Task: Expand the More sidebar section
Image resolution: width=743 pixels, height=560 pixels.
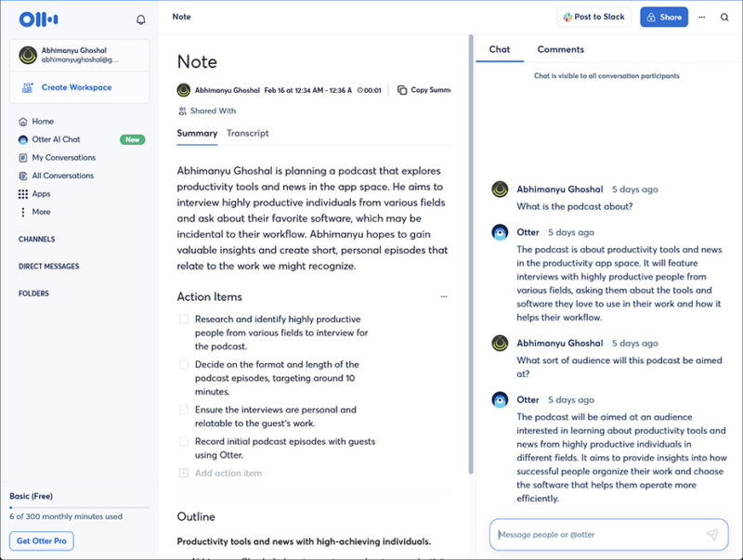Action: click(x=41, y=212)
